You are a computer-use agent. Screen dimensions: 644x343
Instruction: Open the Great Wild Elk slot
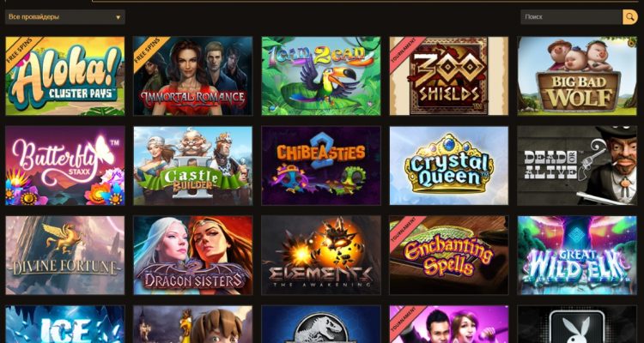577,256
